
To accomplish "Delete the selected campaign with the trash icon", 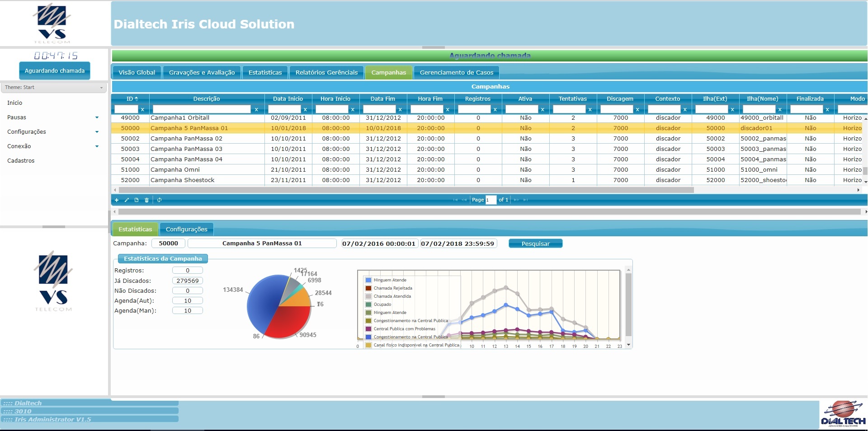I will tap(146, 200).
